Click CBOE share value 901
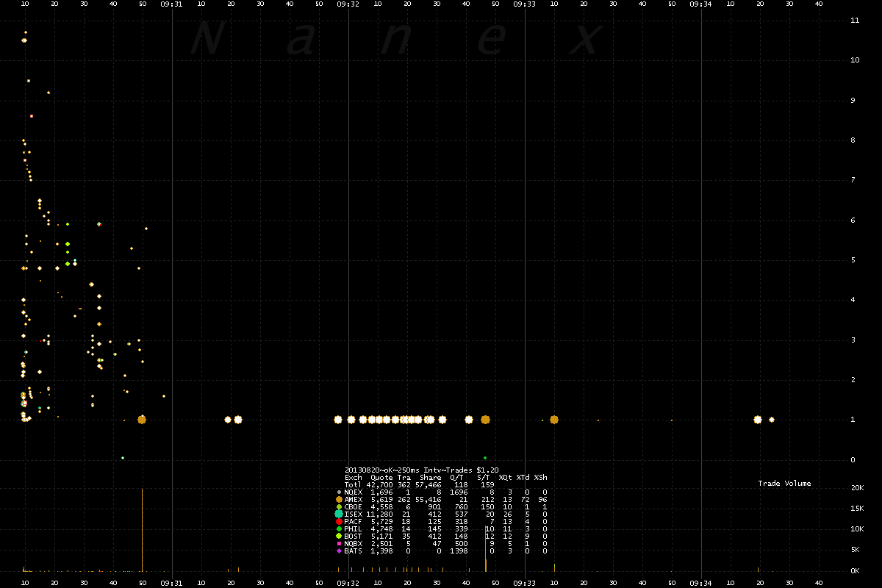Viewport: 882px width, 588px height. click(x=434, y=506)
